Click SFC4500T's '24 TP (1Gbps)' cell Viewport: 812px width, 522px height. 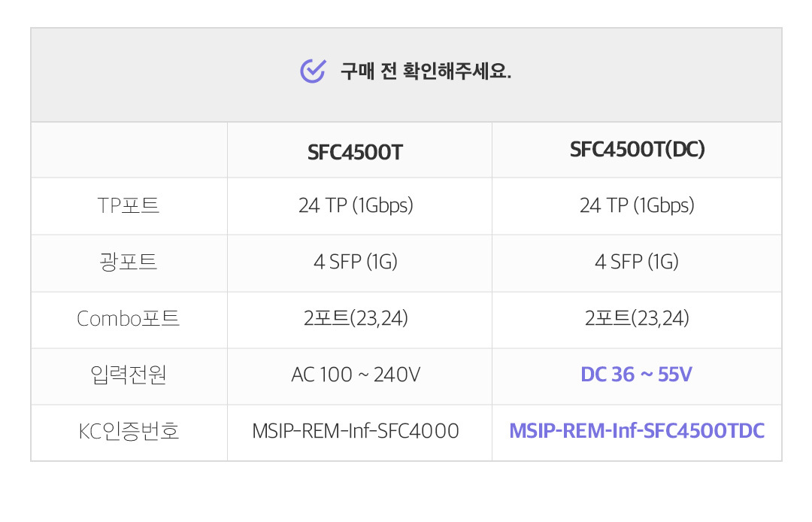point(356,205)
